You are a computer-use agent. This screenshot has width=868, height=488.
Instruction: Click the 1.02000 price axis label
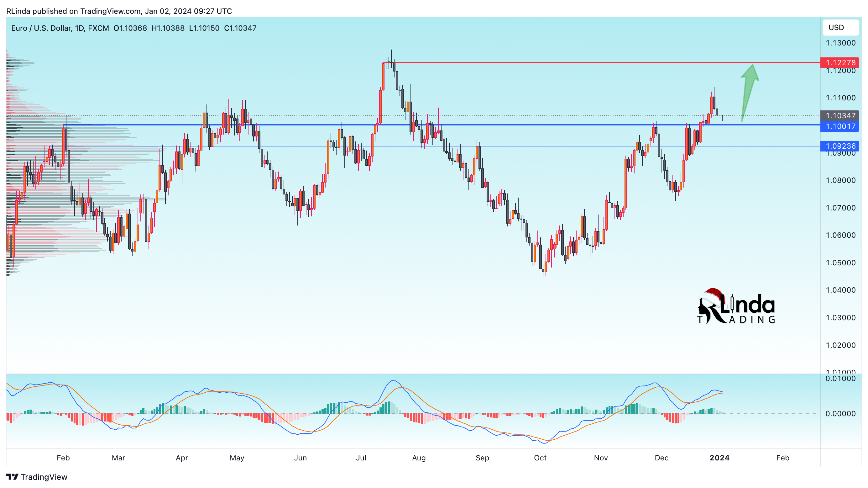coord(840,345)
